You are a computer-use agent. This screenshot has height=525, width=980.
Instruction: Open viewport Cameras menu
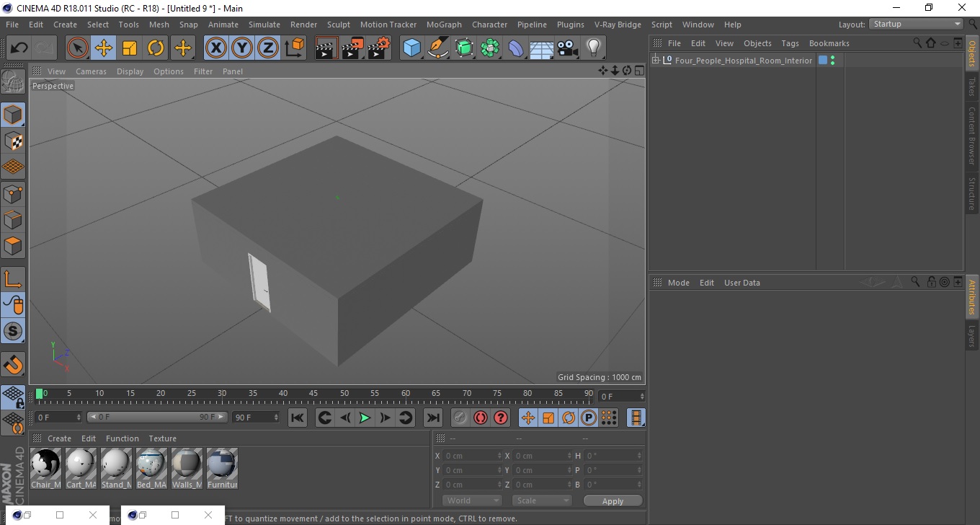click(91, 71)
